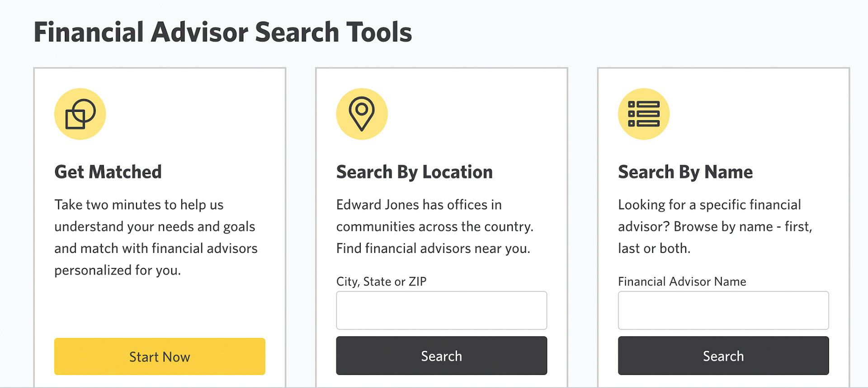Click the Get Matched heading

click(108, 172)
